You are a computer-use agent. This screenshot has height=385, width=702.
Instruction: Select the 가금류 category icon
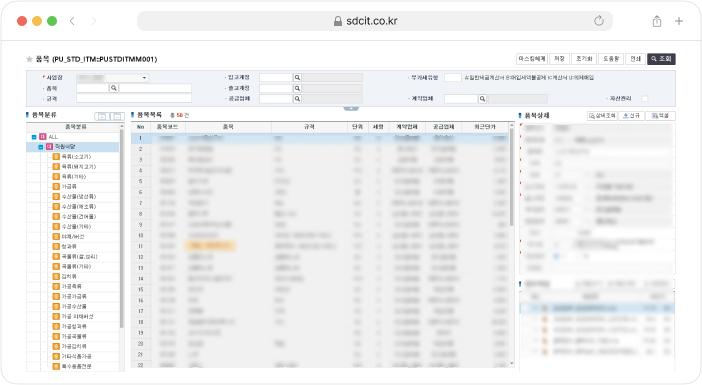(x=56, y=186)
